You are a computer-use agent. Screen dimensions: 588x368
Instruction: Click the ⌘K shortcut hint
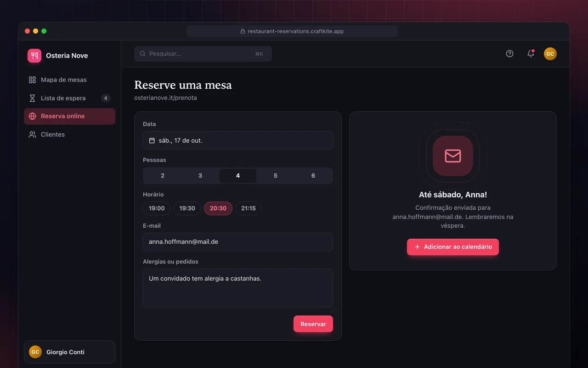(x=259, y=54)
